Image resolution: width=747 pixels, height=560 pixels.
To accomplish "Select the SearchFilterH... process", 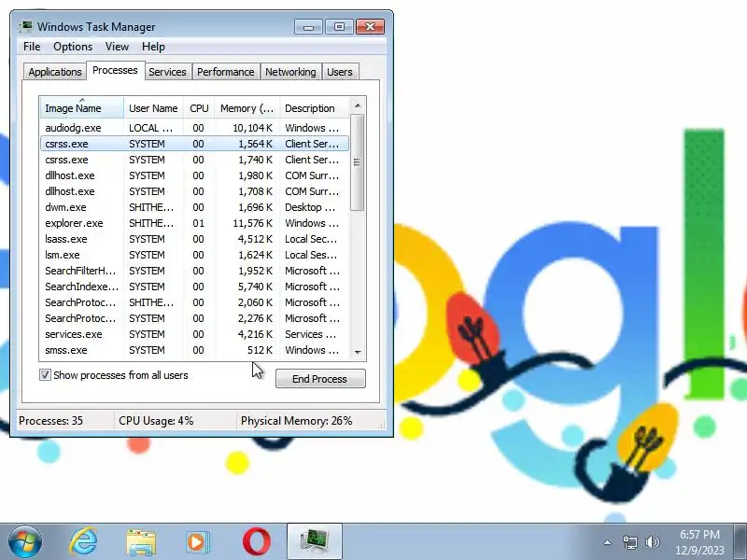I will coord(194,271).
